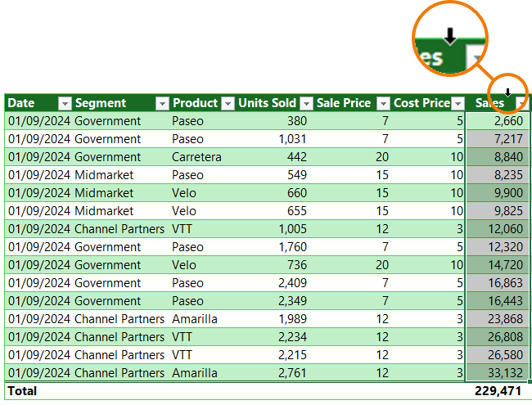Viewport: 532px width, 405px height.
Task: Click Government in the 442 units row
Action: [x=107, y=157]
